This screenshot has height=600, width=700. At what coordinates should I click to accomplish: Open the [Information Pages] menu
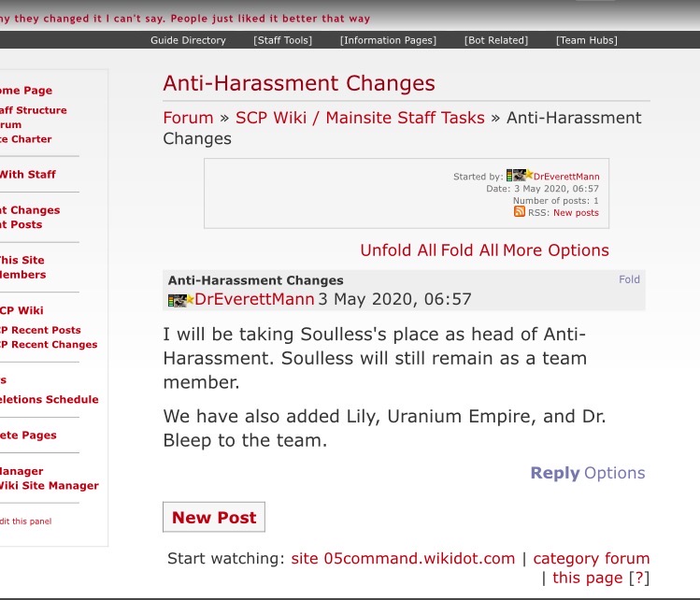click(388, 40)
